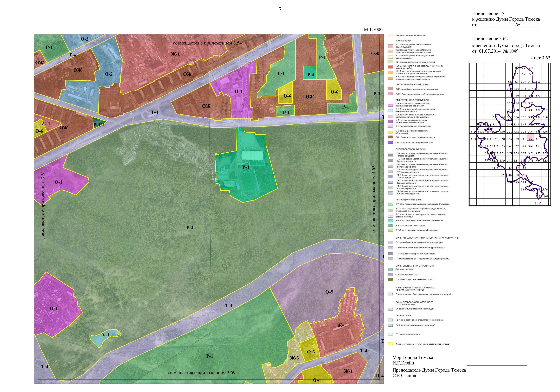Click vertical note 'совмещается с приложением 3.63'
This screenshot has width=560, height=392.
tap(374, 200)
